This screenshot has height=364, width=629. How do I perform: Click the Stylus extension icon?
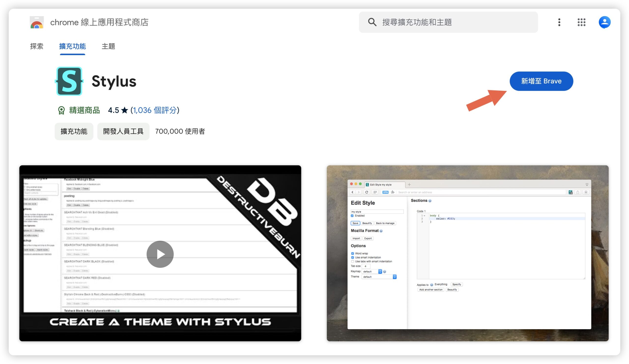pyautogui.click(x=69, y=81)
